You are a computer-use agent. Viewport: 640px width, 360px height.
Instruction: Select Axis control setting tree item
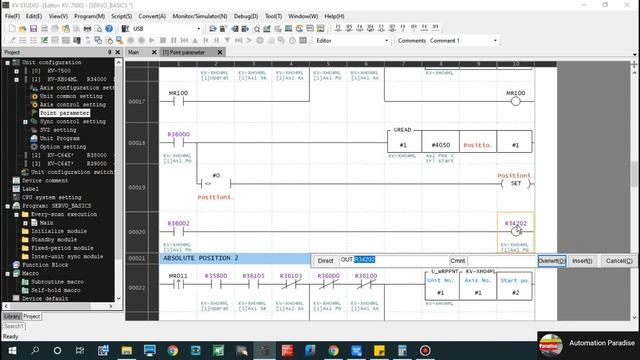73,105
